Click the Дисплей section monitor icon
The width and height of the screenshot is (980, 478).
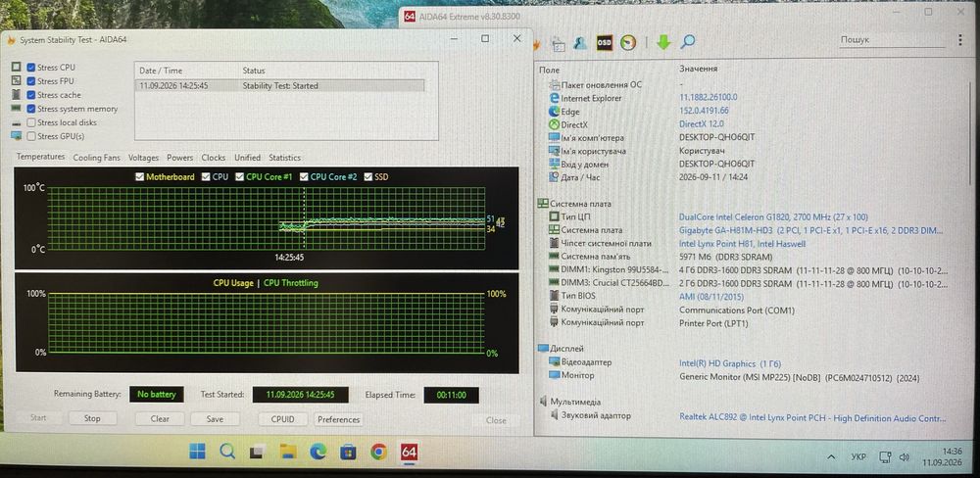coord(543,349)
